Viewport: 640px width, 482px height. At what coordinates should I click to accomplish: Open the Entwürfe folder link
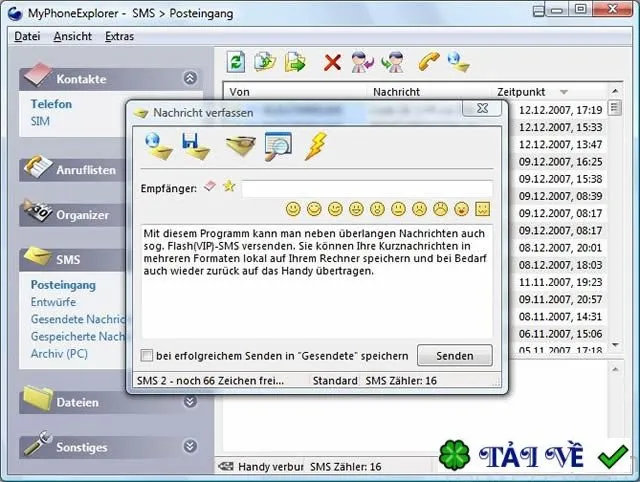[53, 302]
